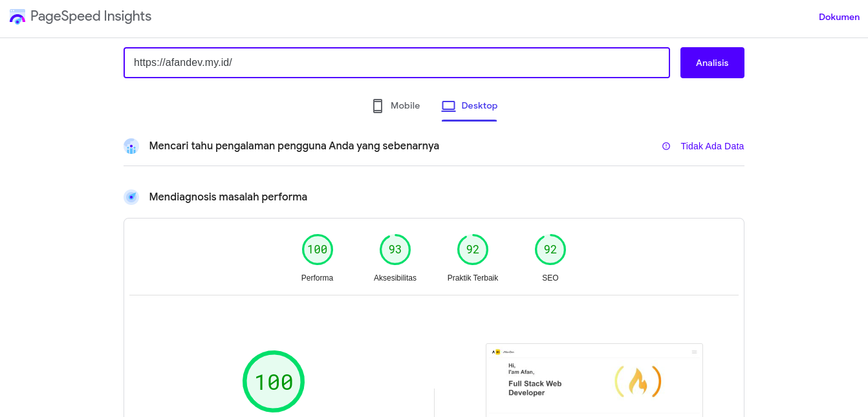Click the PageSpeed Insights title text
Screen dimensions: 868x417
click(91, 17)
